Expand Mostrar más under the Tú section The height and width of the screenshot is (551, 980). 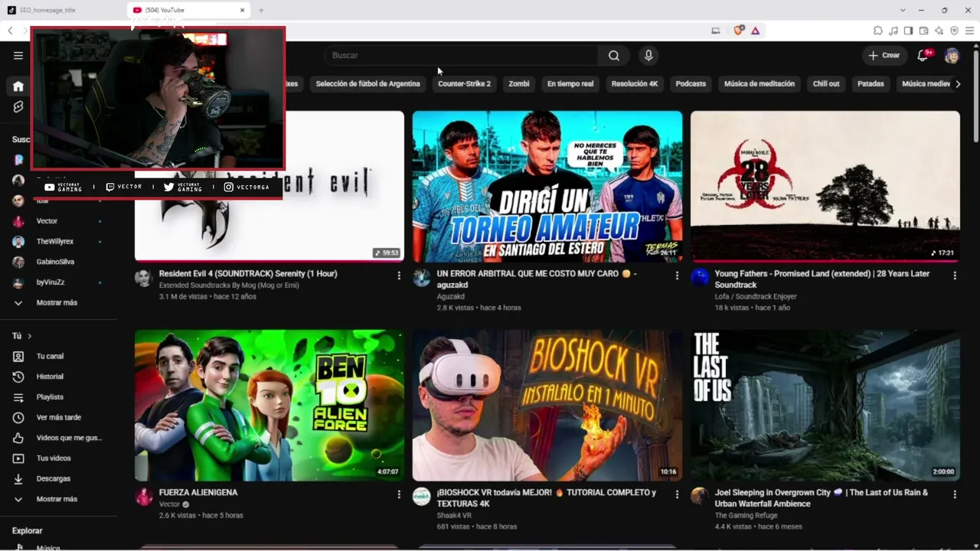point(58,499)
